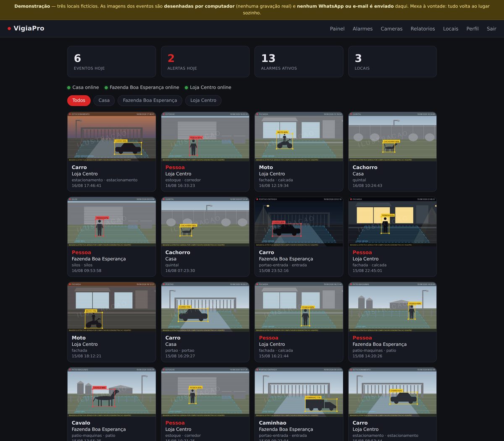The image size is (504, 441).
Task: Open the Carro estacionamento 17:46:41 thumbnail
Action: 111,136
